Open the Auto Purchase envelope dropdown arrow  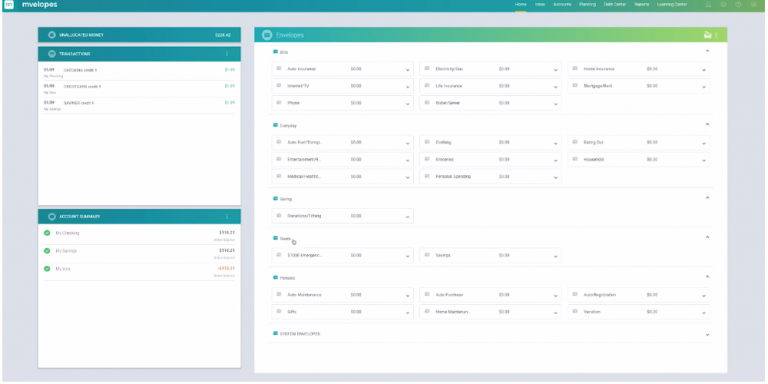555,296
